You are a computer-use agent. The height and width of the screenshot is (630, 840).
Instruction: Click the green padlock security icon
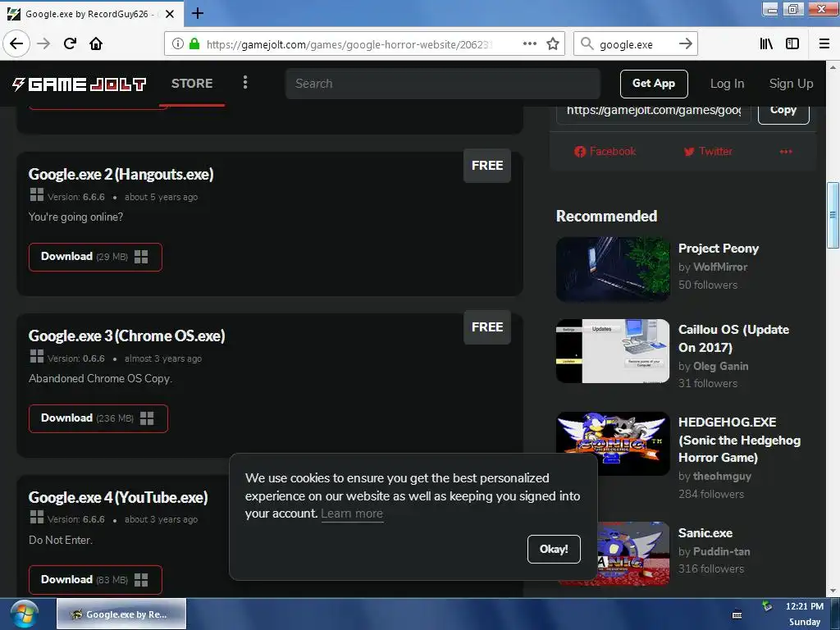point(194,44)
